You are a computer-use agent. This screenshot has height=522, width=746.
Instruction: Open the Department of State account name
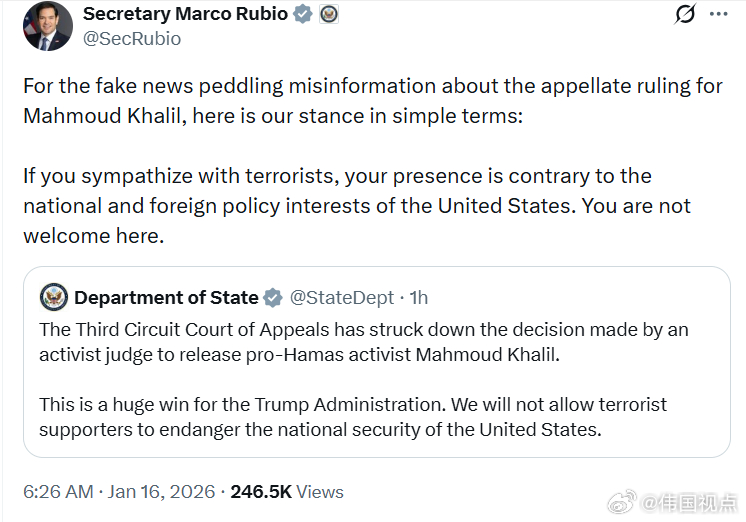point(166,297)
